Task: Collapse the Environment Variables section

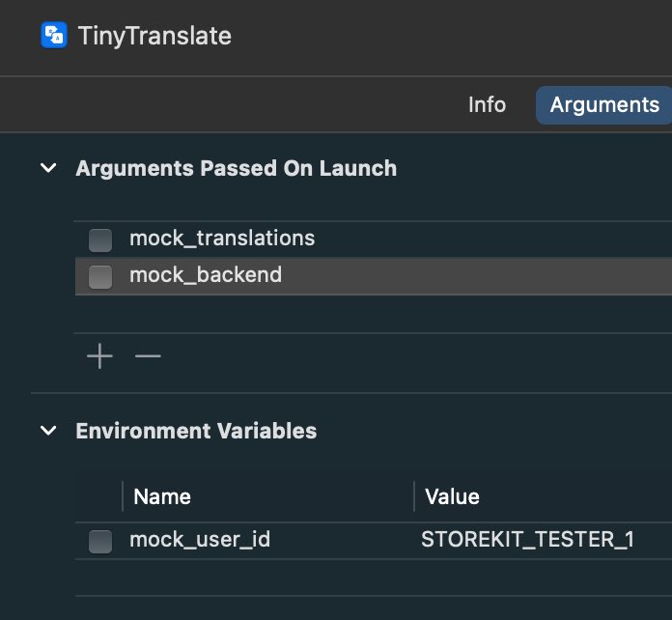Action: click(48, 431)
